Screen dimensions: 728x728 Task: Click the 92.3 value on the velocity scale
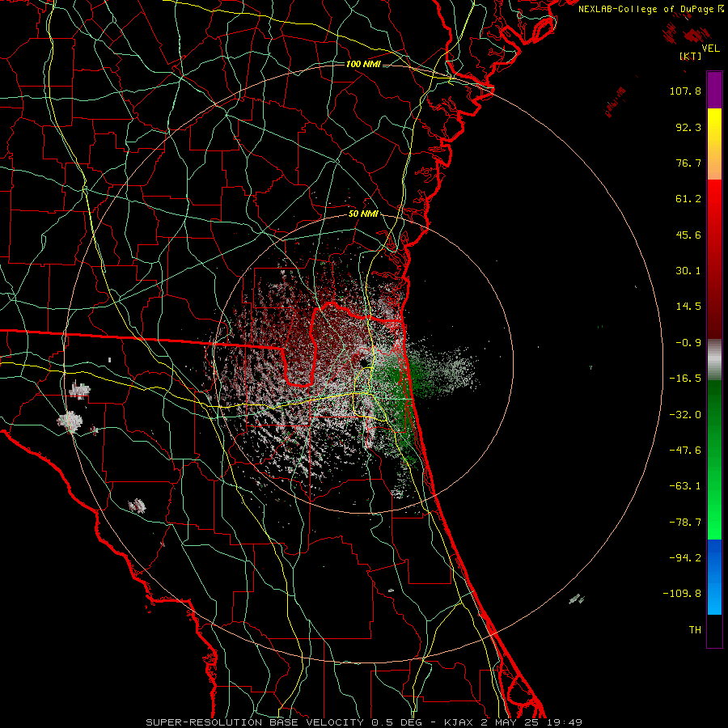688,127
